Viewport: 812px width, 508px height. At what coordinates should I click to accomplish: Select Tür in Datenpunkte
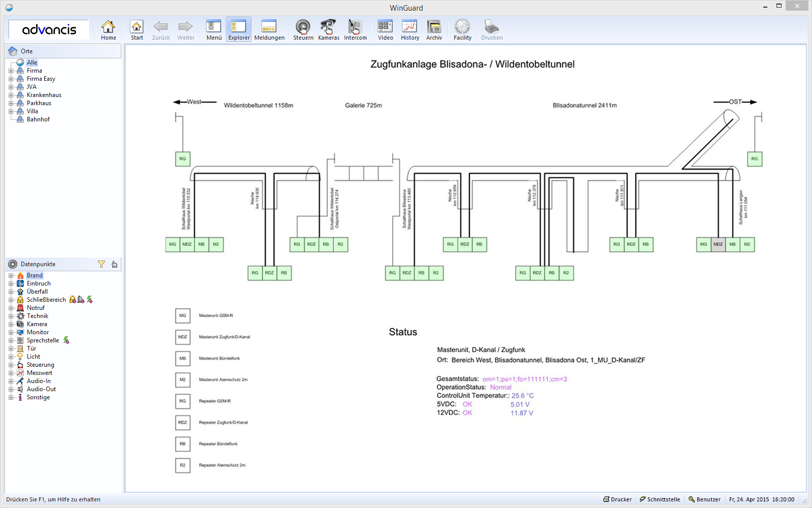(31, 348)
